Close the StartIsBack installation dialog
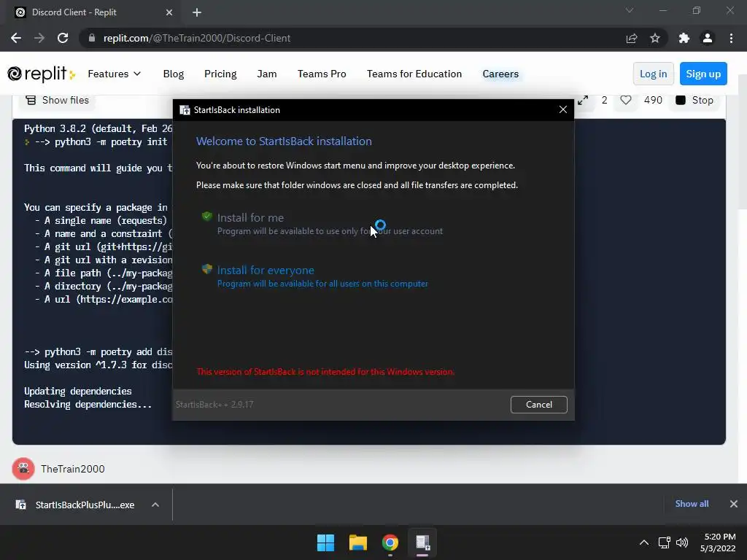 point(562,109)
